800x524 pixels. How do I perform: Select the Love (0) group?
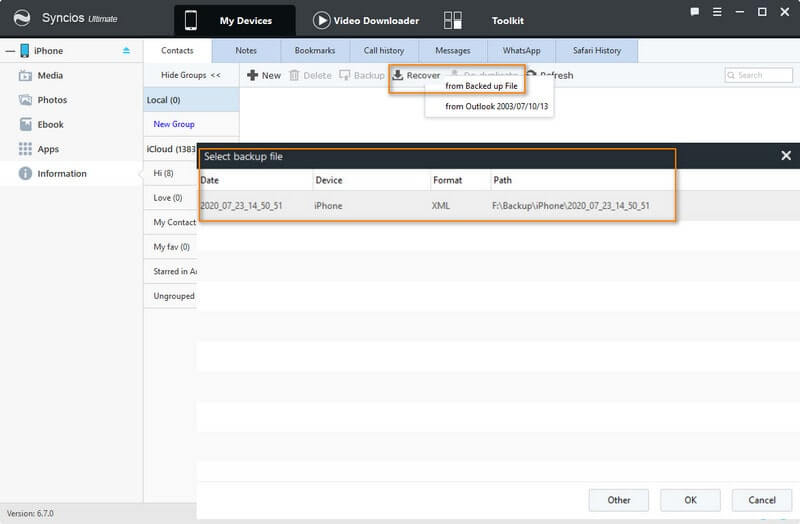coord(168,197)
